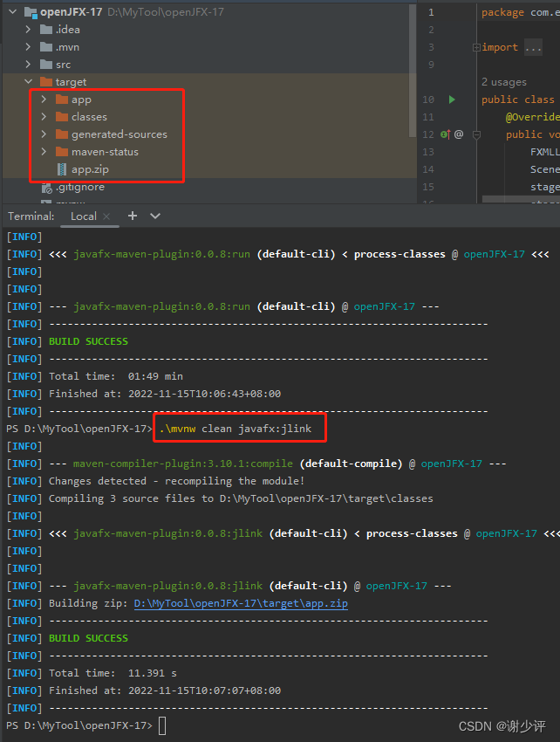Click the green run gutter icon
Viewport: 560px width, 742px height.
pyautogui.click(x=452, y=100)
